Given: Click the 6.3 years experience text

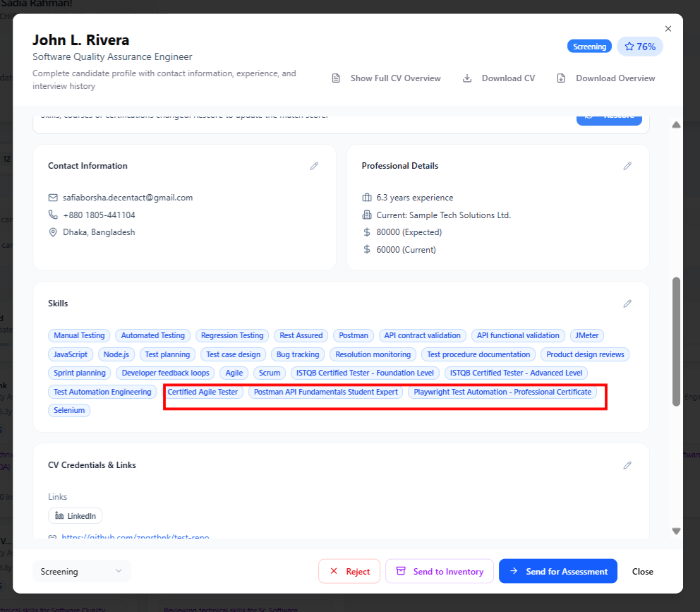Looking at the screenshot, I should [415, 198].
